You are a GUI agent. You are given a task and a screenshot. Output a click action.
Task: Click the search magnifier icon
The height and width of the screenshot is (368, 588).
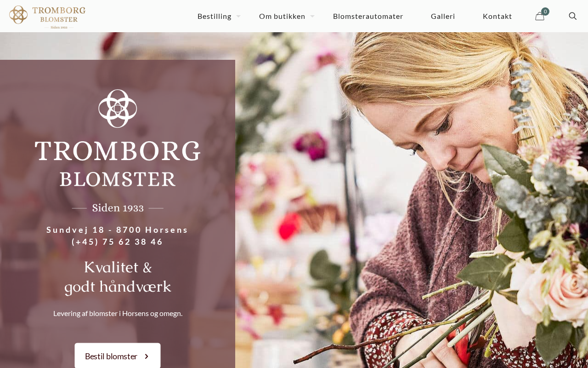[572, 16]
